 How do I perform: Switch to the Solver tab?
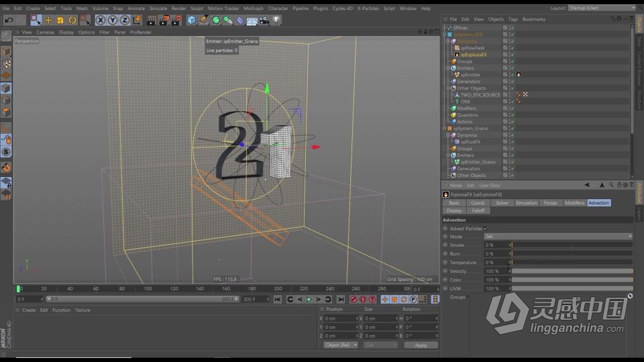502,202
